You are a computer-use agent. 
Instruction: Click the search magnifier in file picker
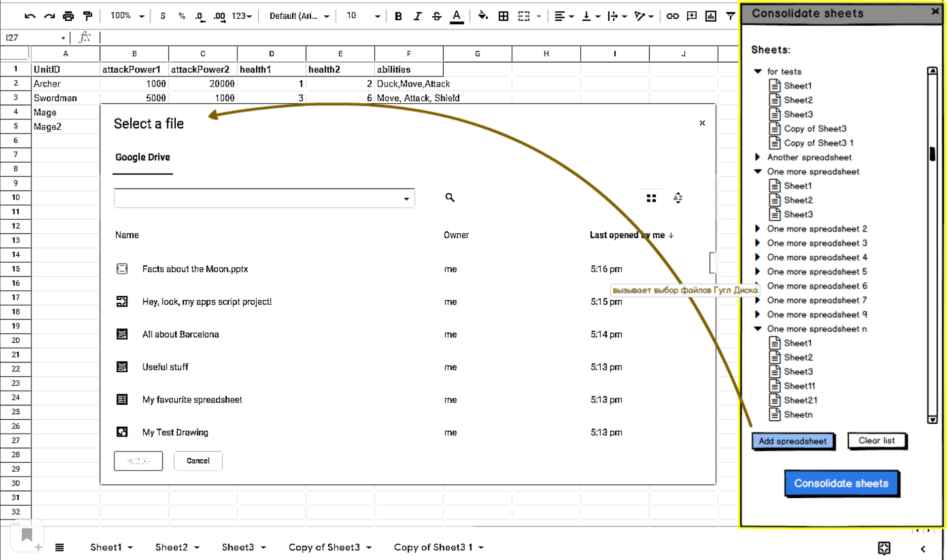[449, 198]
